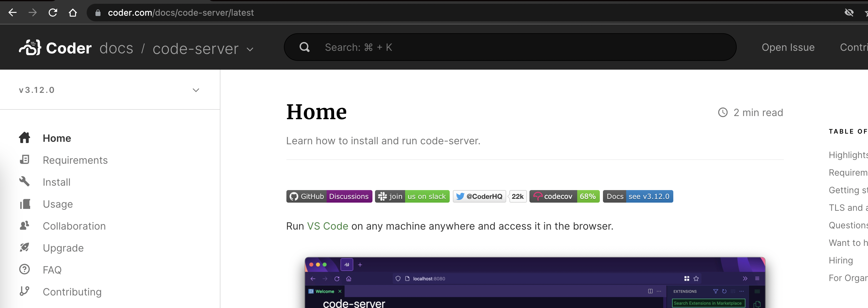Open the Docs see v3.12.0 badge
Viewport: 868px width, 308px height.
[x=638, y=196]
